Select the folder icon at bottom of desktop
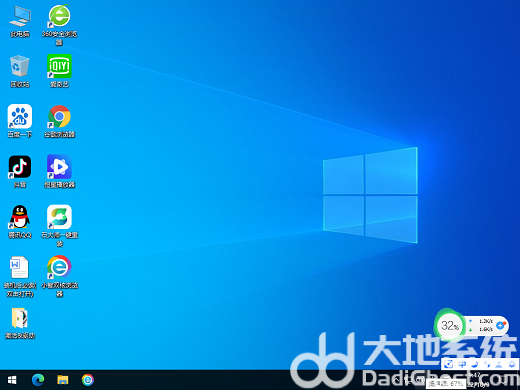 tap(20, 318)
